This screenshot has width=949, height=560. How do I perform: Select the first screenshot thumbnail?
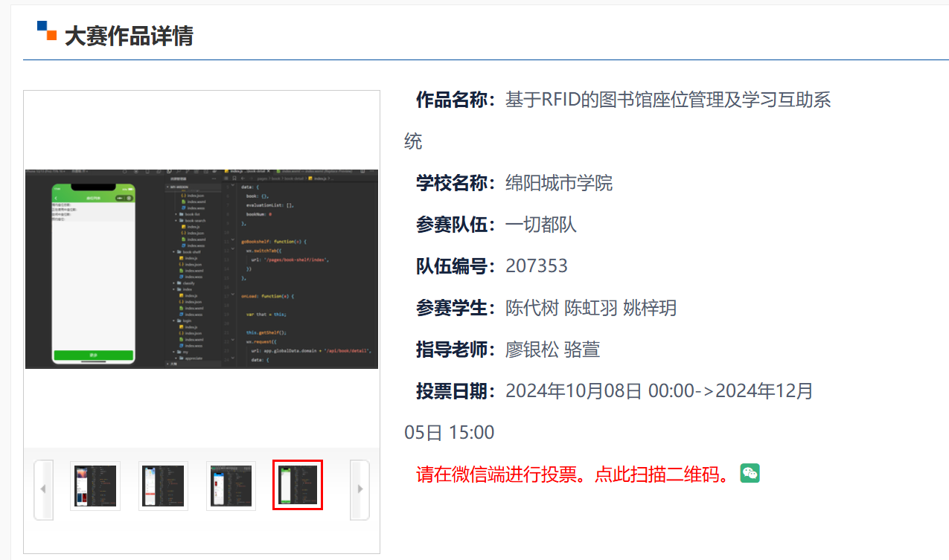[95, 486]
